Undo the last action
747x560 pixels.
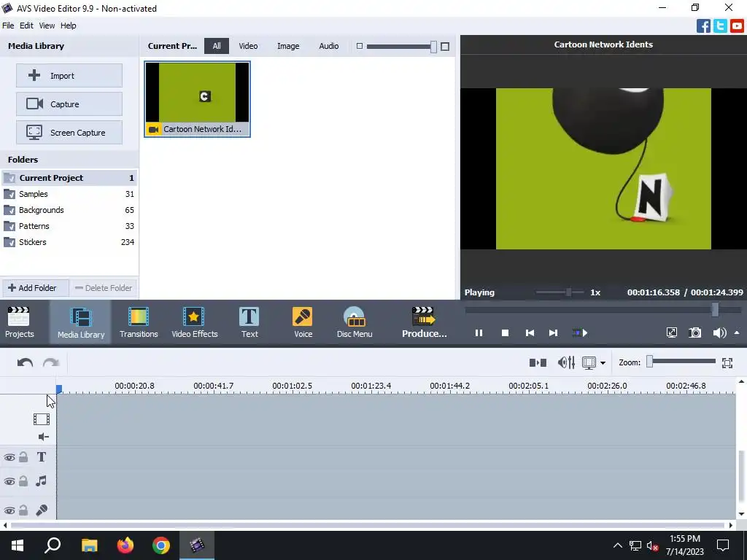coord(25,363)
